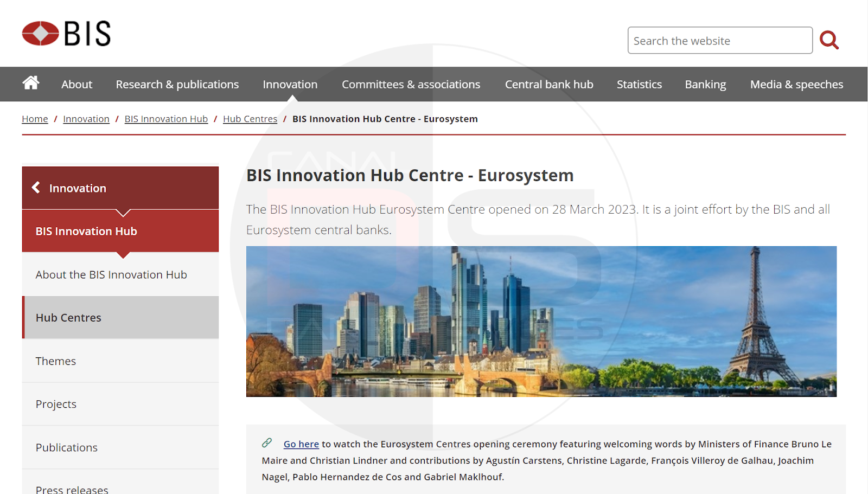
Task: Open Committees & associations menu
Action: pyautogui.click(x=411, y=85)
